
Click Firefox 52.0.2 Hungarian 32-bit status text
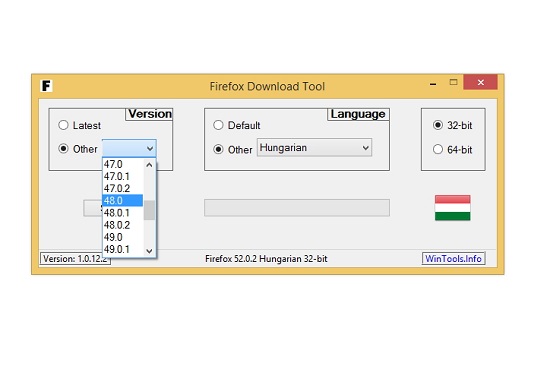(266, 259)
